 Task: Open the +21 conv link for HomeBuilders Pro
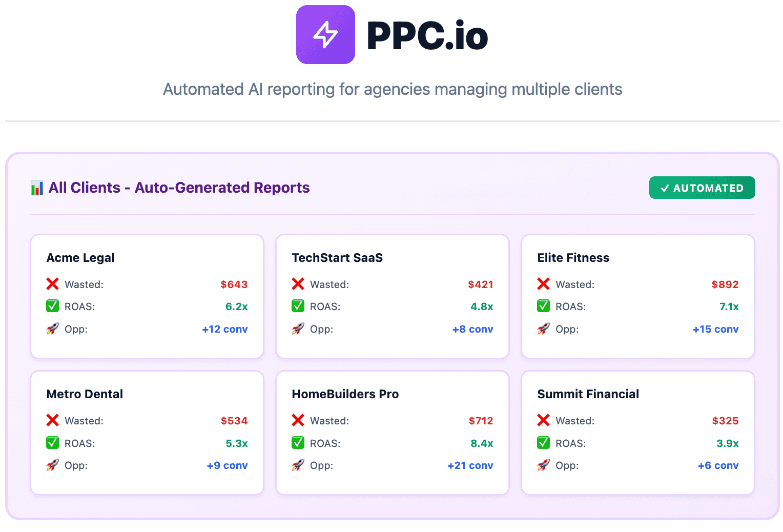pos(470,465)
